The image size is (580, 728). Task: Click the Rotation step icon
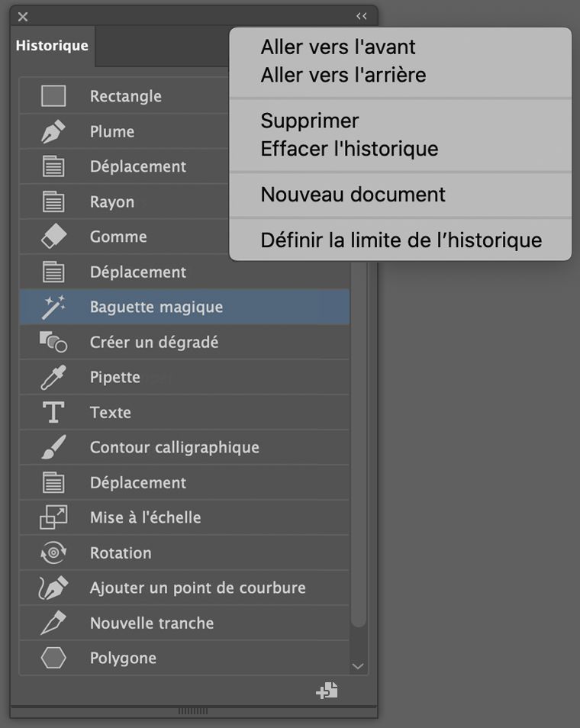[53, 552]
